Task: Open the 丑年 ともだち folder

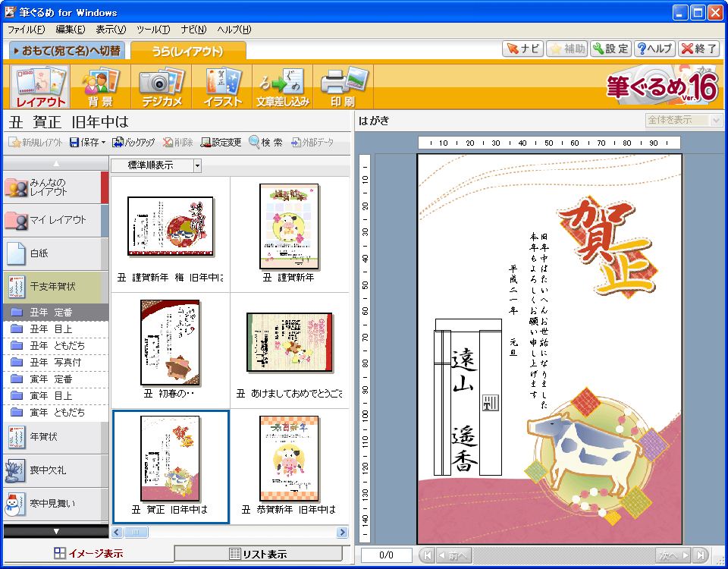Action: point(55,346)
